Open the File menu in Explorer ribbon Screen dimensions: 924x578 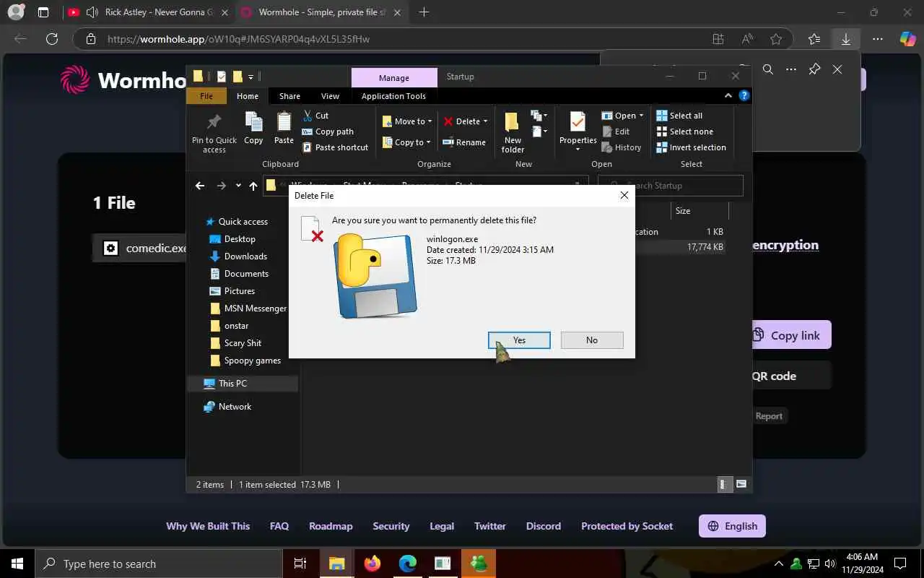[206, 96]
